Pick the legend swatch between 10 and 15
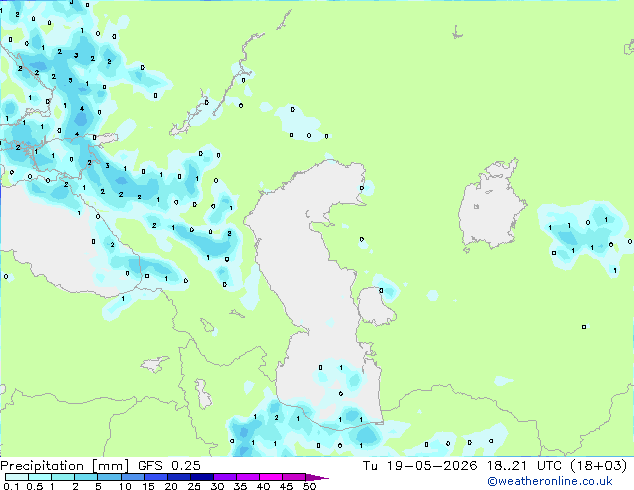The height and width of the screenshot is (490, 634). pyautogui.click(x=132, y=477)
